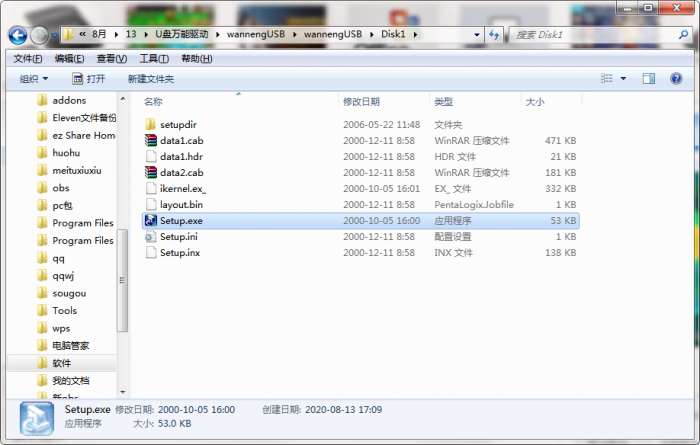Click the 新建文件夹 button
Image resolution: width=700 pixels, height=445 pixels.
(x=151, y=79)
